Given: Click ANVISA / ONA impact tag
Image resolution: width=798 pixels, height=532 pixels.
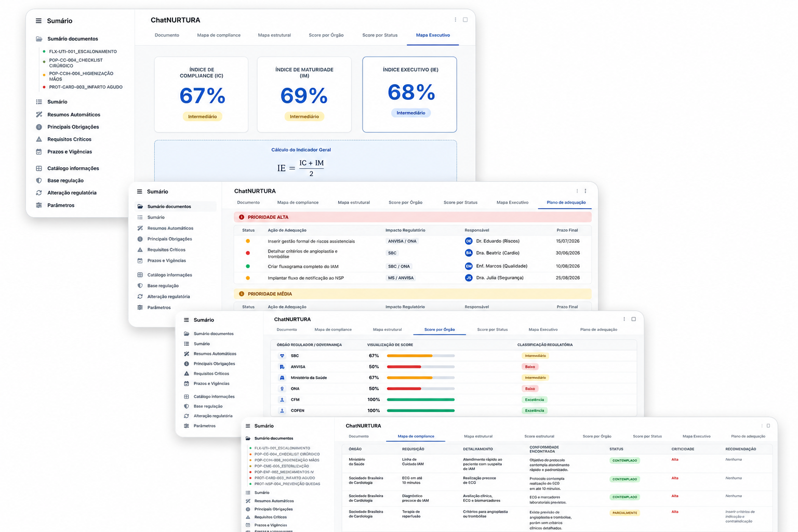Looking at the screenshot, I should 402,241.
